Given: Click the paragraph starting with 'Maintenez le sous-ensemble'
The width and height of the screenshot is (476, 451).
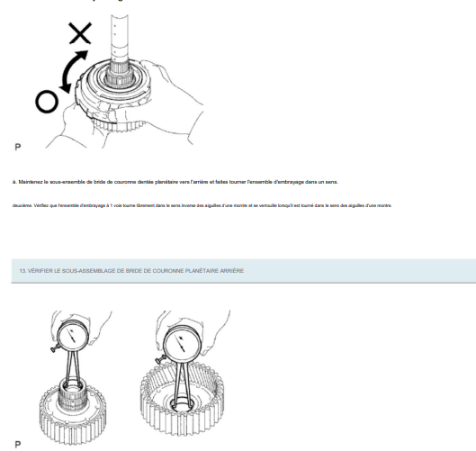Looking at the screenshot, I should click(x=175, y=182).
